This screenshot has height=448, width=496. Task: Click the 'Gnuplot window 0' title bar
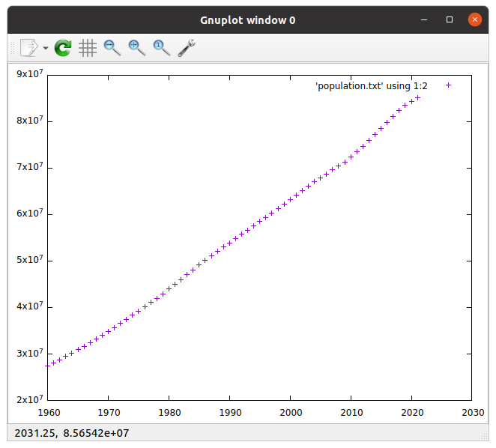(x=247, y=19)
